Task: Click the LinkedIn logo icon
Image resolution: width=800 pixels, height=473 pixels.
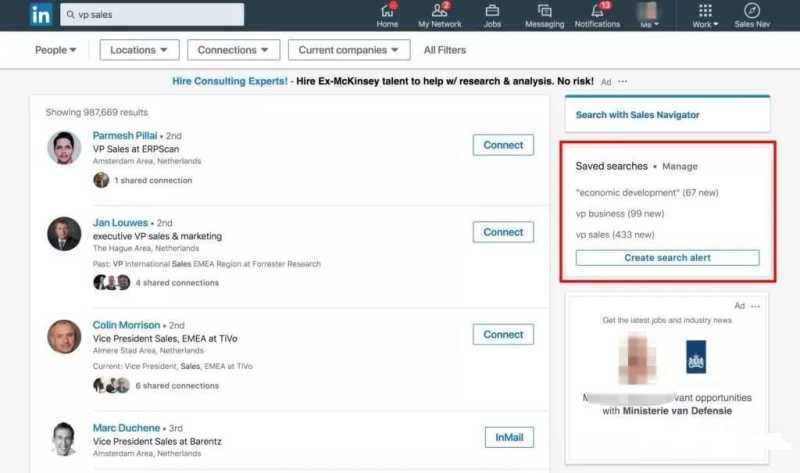Action: coord(41,14)
